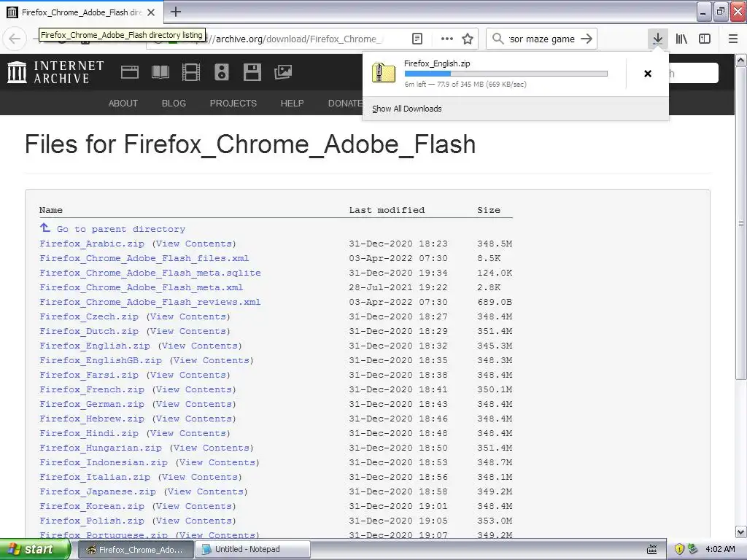Open the HELP menu item

point(292,104)
